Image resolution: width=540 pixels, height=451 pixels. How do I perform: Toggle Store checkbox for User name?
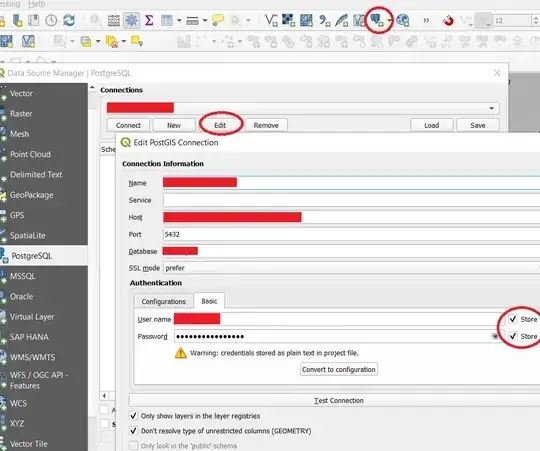click(513, 319)
